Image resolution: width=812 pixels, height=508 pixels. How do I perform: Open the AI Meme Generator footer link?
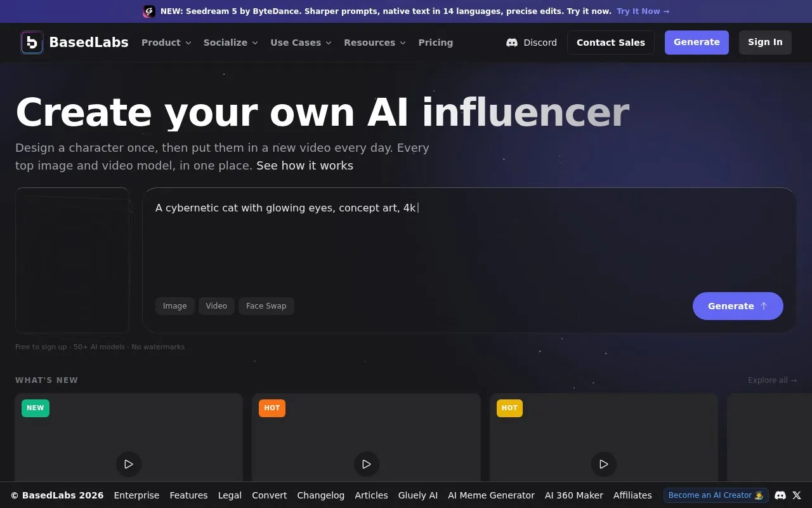(x=492, y=495)
